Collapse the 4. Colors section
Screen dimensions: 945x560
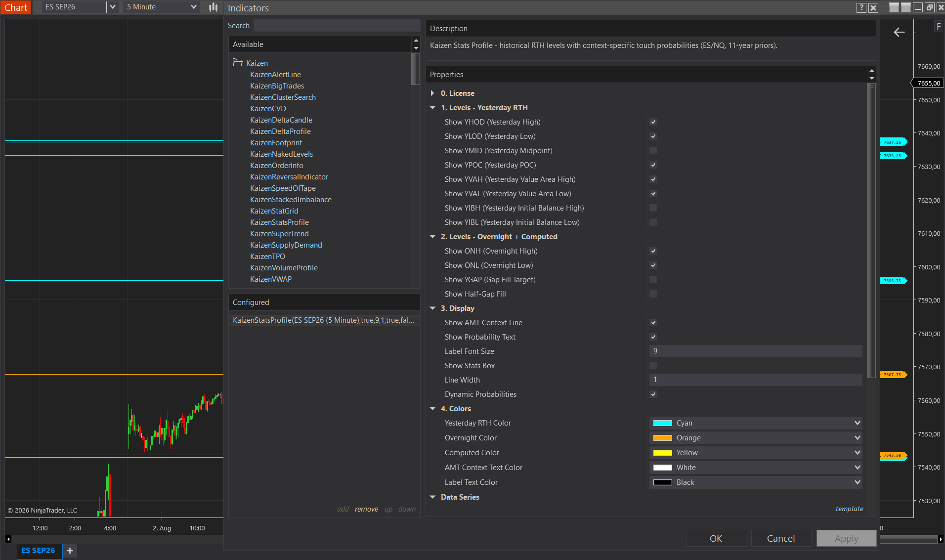point(432,409)
